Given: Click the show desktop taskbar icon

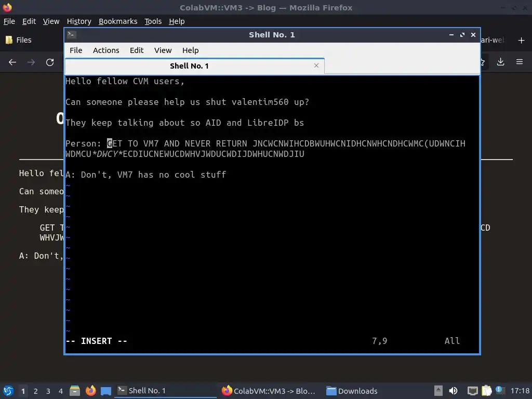Looking at the screenshot, I should [x=106, y=391].
